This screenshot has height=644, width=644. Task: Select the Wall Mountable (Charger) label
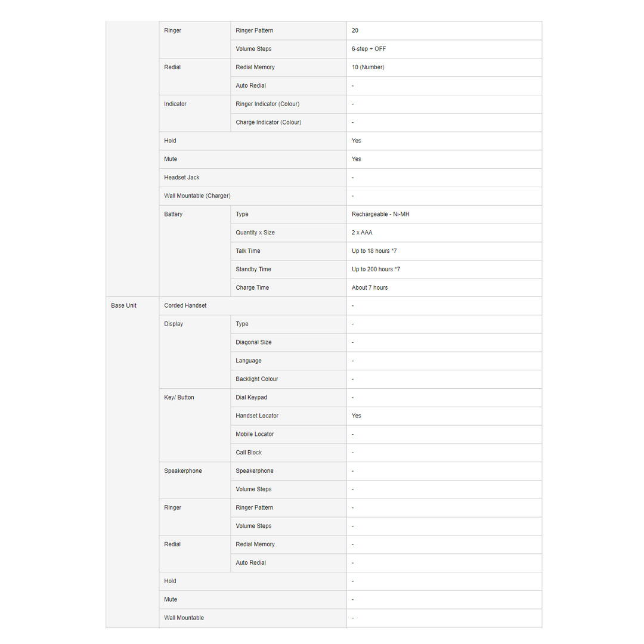click(197, 196)
